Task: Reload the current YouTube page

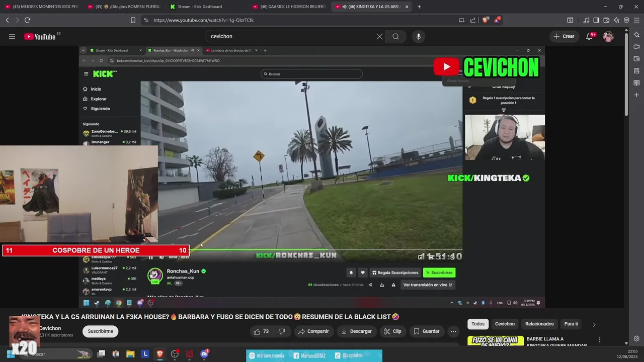Action: pos(27,20)
